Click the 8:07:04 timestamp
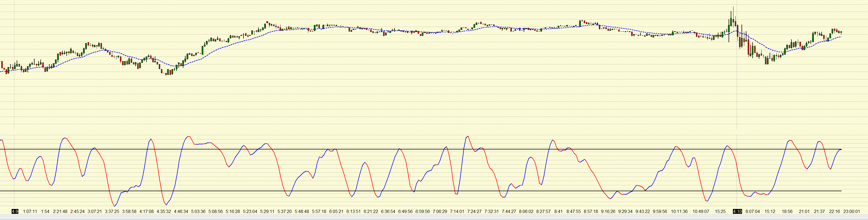Viewport: 868px width, 220px height. tap(752, 212)
